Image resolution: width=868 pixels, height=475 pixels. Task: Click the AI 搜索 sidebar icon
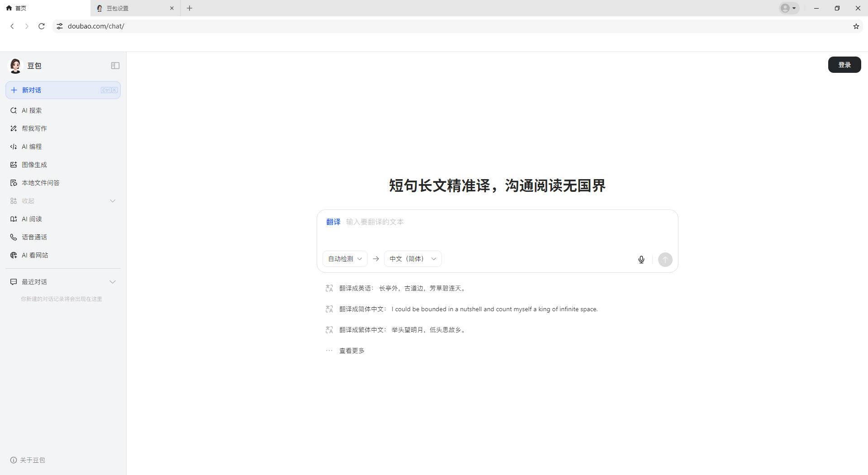pos(14,110)
